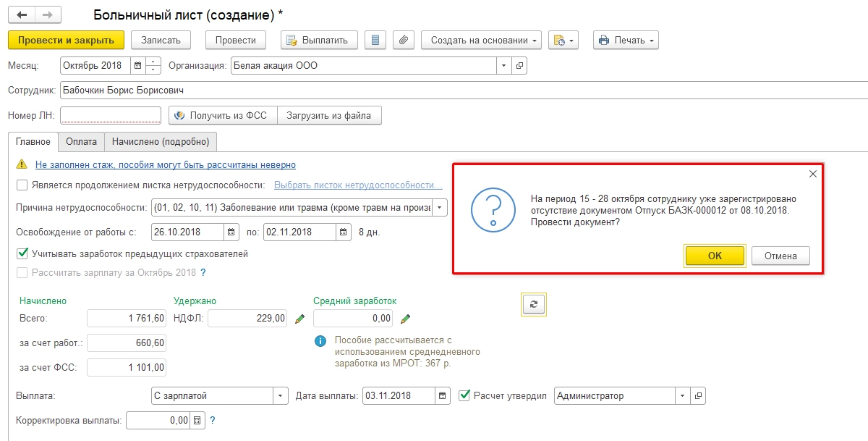868x441 pixels.
Task: Click the НДФЛ amount field 229,00
Action: 247,319
